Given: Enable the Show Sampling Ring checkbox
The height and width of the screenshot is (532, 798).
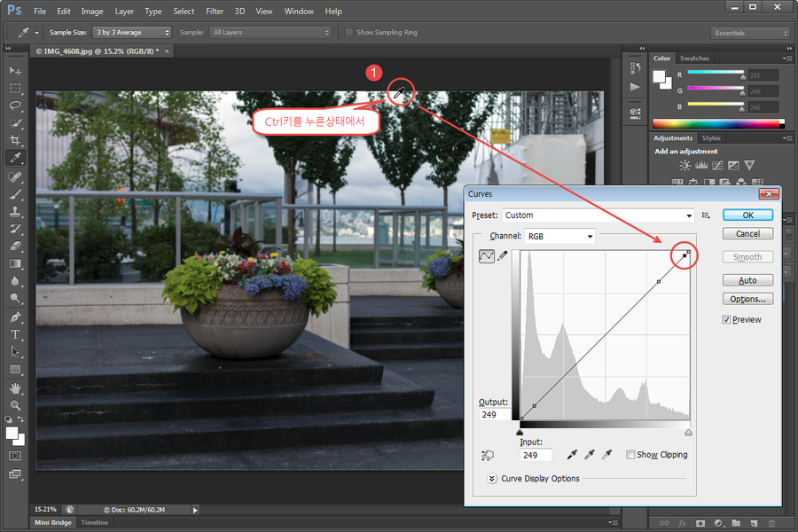Looking at the screenshot, I should (x=348, y=33).
